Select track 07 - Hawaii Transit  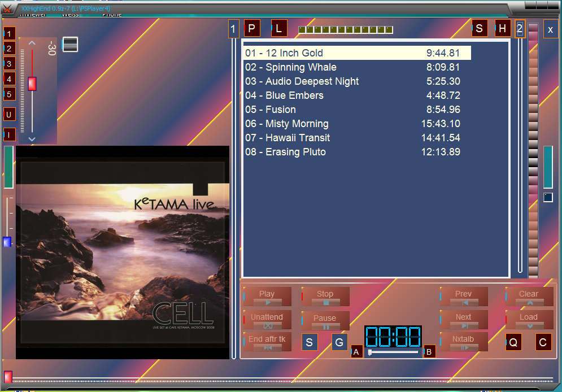pos(357,138)
